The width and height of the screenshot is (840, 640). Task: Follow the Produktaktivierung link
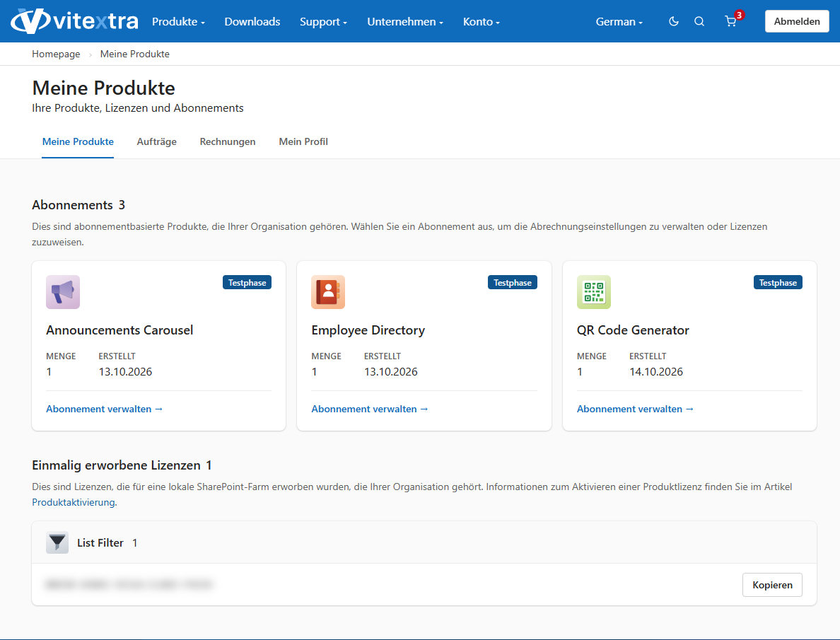point(74,502)
